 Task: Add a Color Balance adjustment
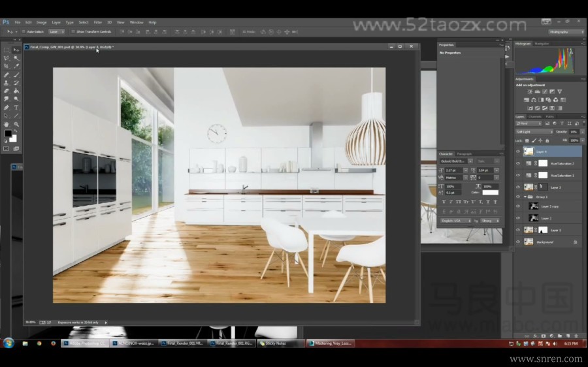(533, 100)
